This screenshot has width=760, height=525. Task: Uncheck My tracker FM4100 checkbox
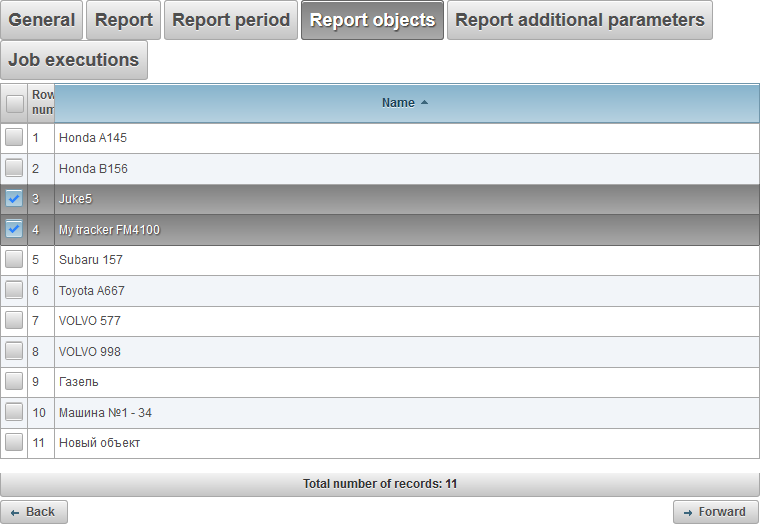click(x=14, y=229)
